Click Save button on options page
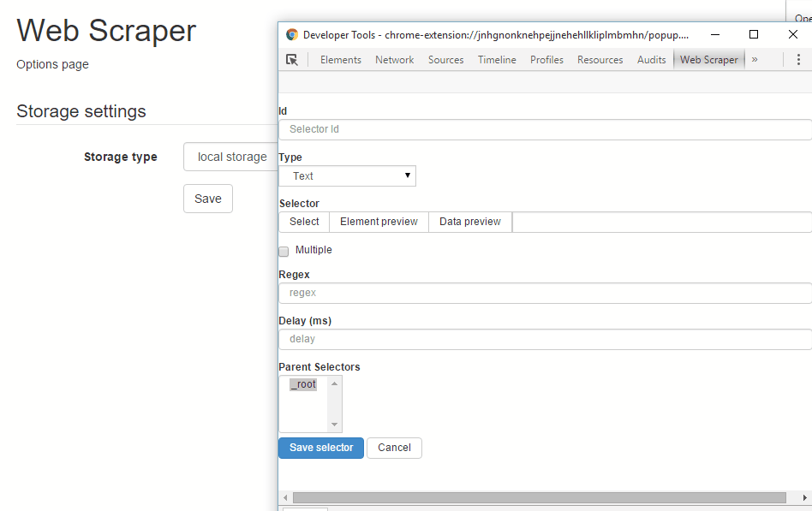Image resolution: width=812 pixels, height=511 pixels. (x=207, y=199)
